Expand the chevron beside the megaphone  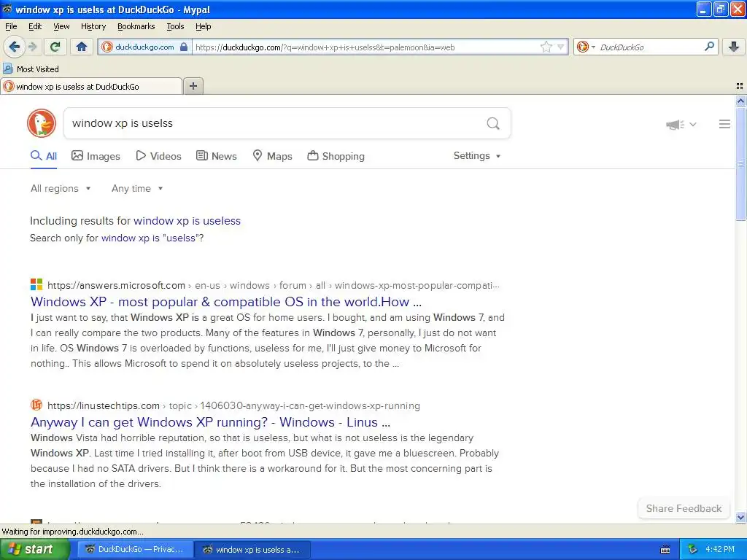coord(693,124)
